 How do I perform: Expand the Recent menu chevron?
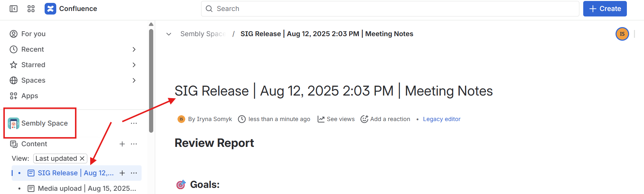coord(134,49)
